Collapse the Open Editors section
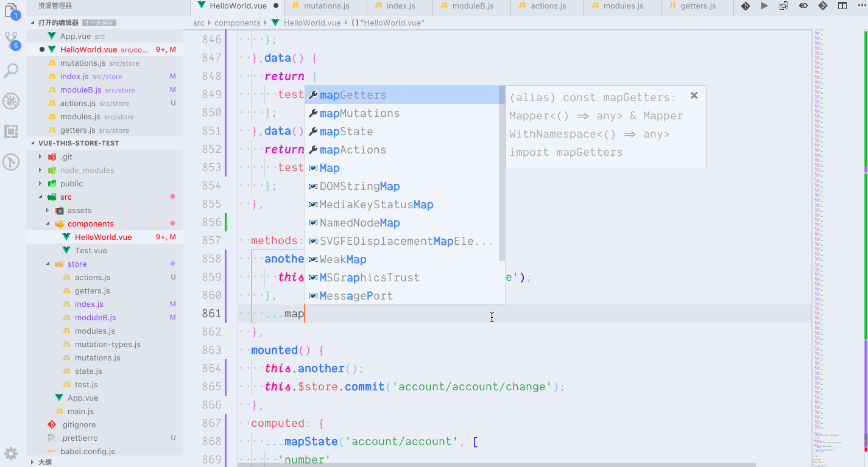The image size is (868, 467). click(105, 23)
